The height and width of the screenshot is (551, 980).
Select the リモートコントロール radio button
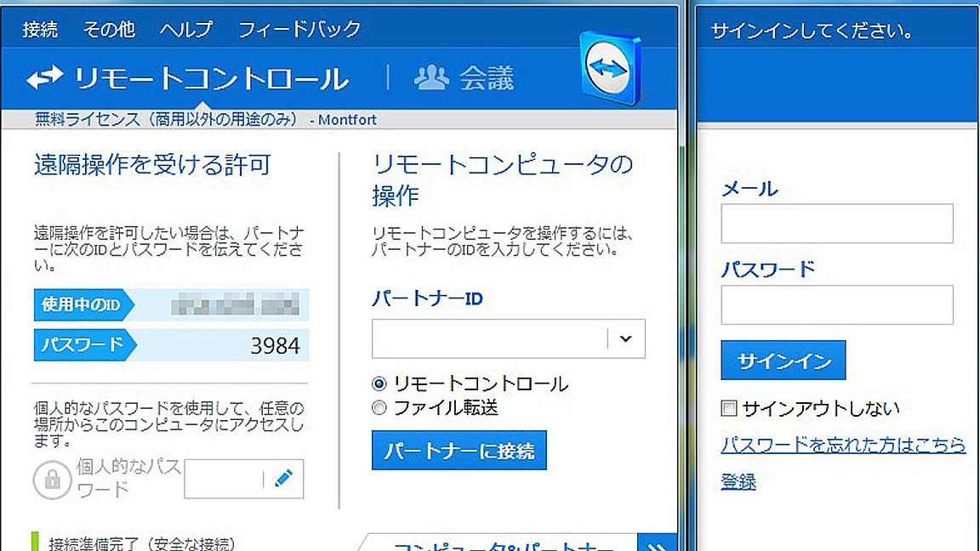point(379,383)
